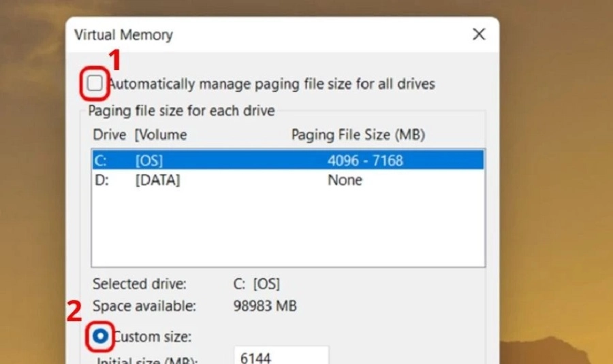The height and width of the screenshot is (364, 613).
Task: Uncheck the Automatically manage paging file size checkbox
Action: tap(95, 84)
